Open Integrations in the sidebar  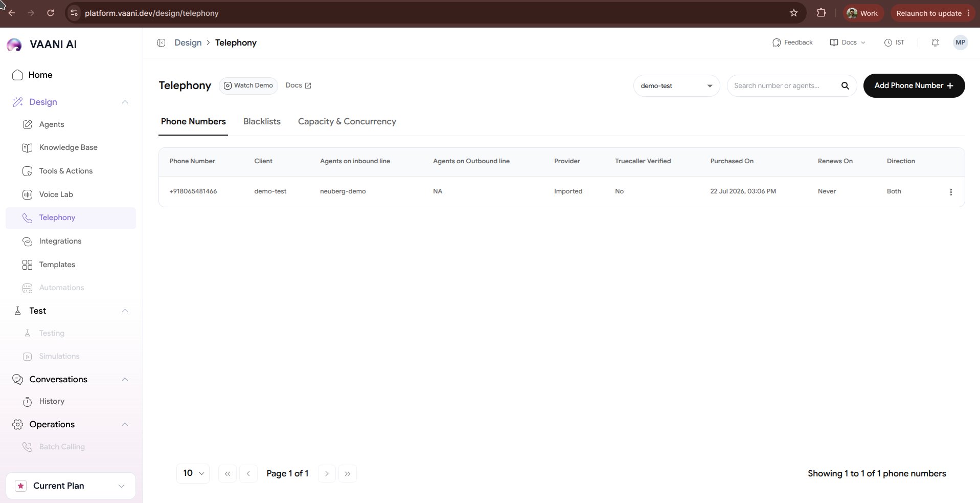[x=60, y=241]
